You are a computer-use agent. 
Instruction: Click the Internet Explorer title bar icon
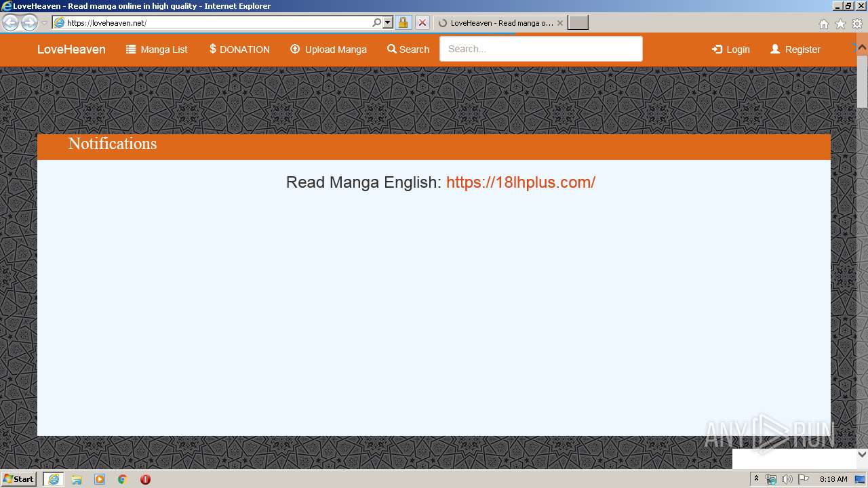point(6,5)
